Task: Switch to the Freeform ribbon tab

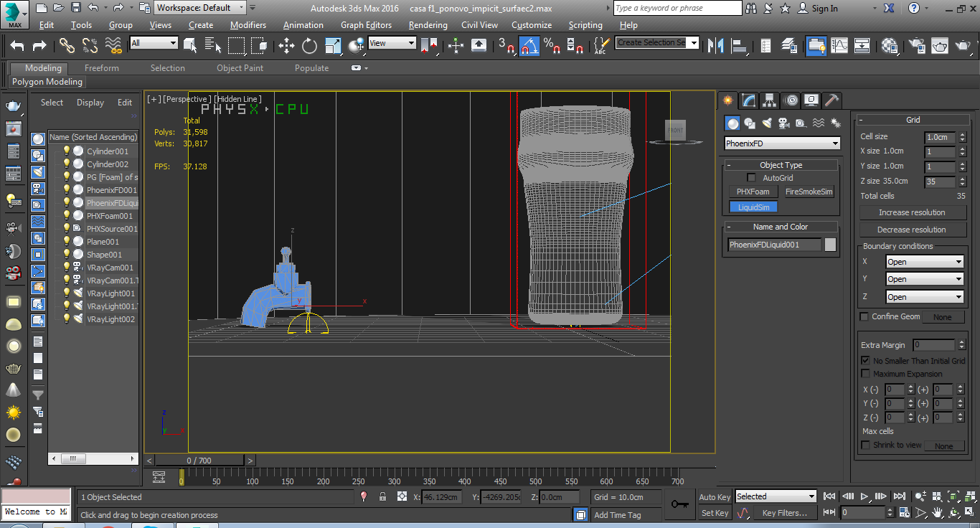Action: click(x=102, y=68)
